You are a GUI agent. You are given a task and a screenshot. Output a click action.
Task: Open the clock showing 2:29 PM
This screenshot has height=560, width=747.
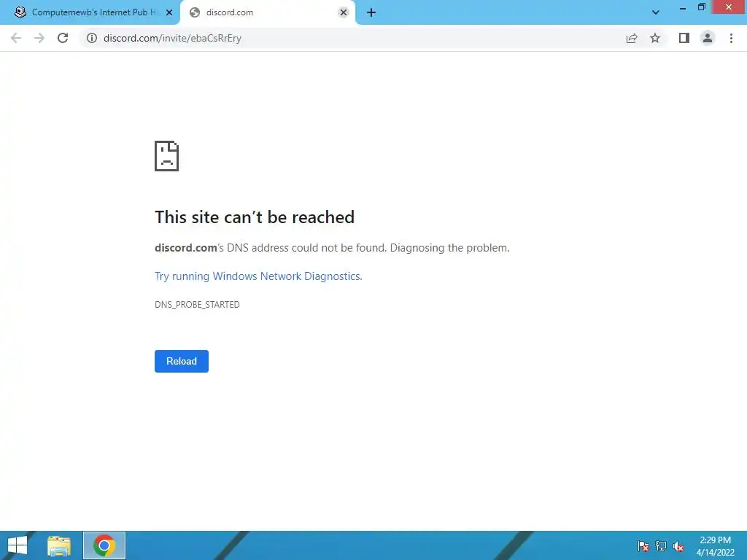(715, 545)
